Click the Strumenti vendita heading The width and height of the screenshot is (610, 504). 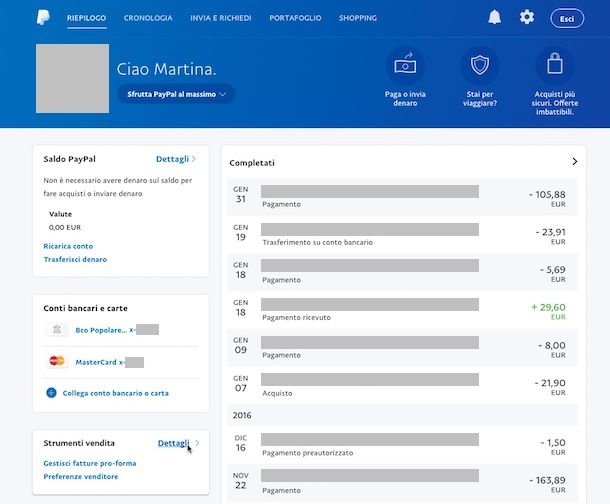[79, 443]
